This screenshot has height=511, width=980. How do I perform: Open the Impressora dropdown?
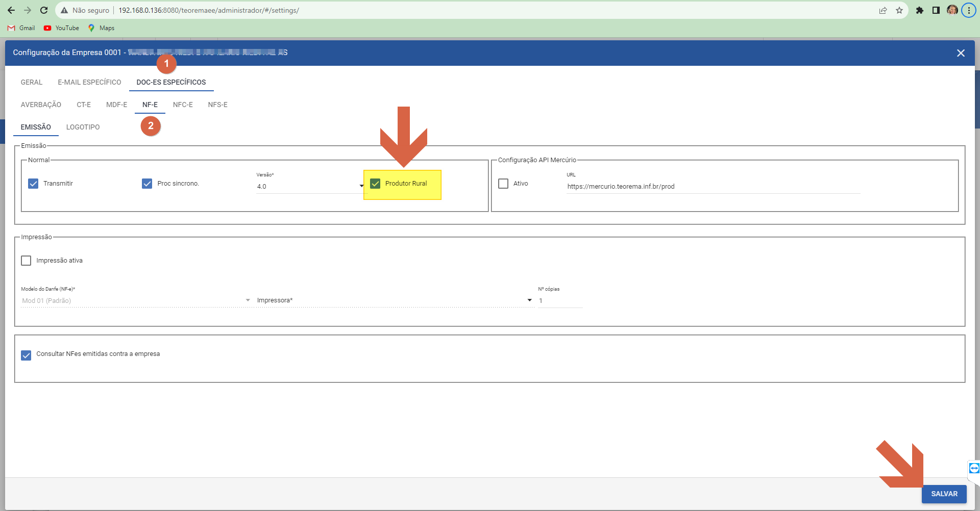395,300
